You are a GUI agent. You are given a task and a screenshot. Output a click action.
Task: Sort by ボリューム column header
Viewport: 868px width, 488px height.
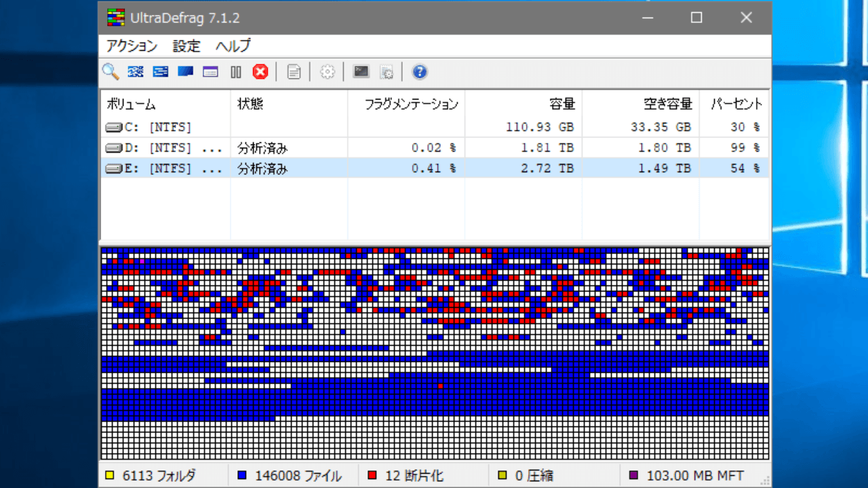point(165,104)
